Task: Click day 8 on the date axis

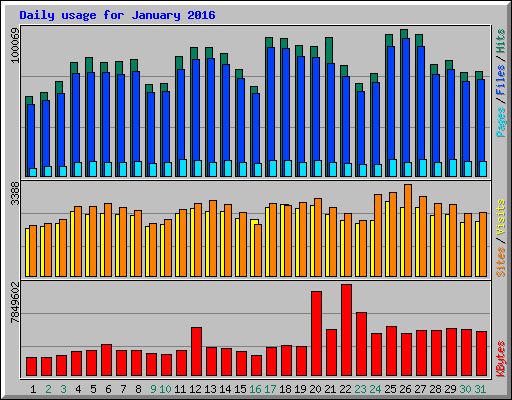Action: [x=138, y=389]
